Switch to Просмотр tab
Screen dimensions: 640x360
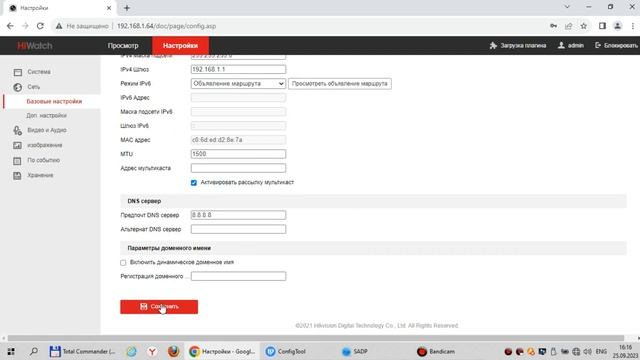pos(123,46)
